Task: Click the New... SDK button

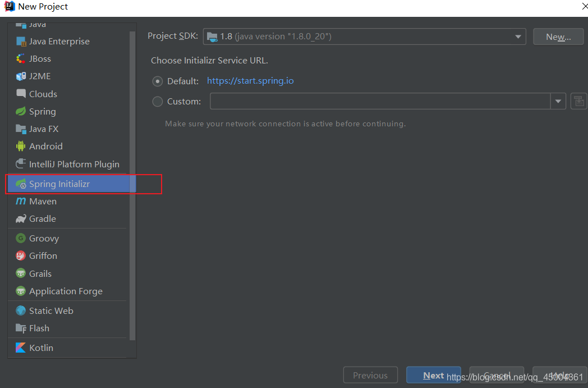Action: point(558,36)
